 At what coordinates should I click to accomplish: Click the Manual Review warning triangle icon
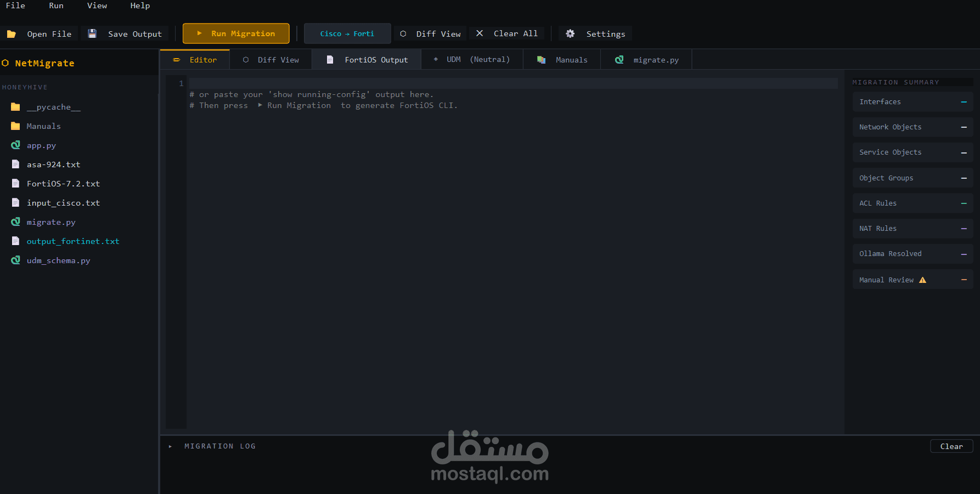tap(922, 280)
